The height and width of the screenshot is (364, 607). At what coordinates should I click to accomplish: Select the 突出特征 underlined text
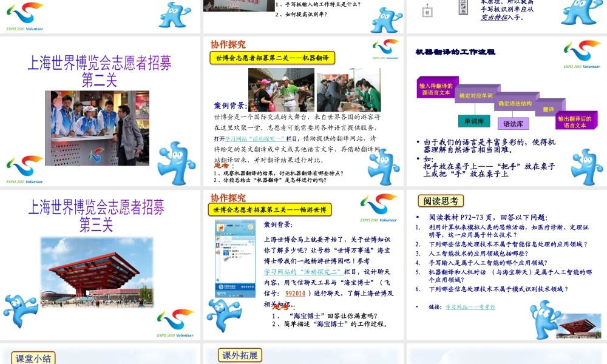[493, 17]
